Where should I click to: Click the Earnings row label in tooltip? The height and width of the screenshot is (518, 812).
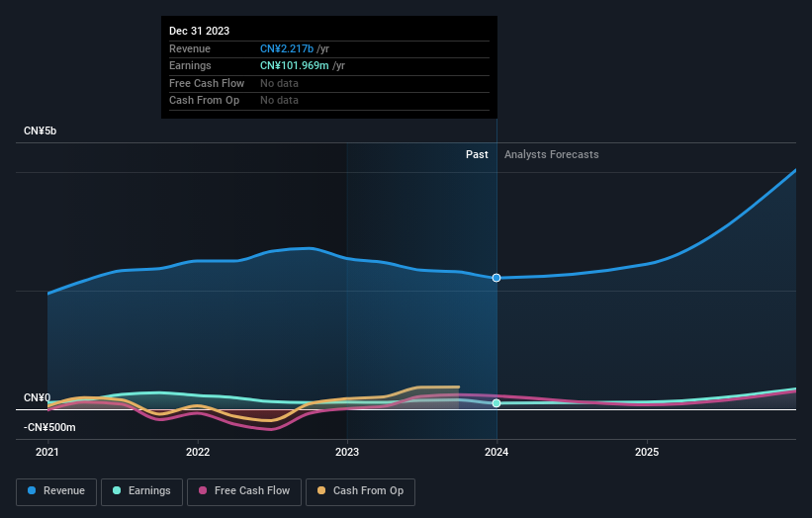click(190, 65)
